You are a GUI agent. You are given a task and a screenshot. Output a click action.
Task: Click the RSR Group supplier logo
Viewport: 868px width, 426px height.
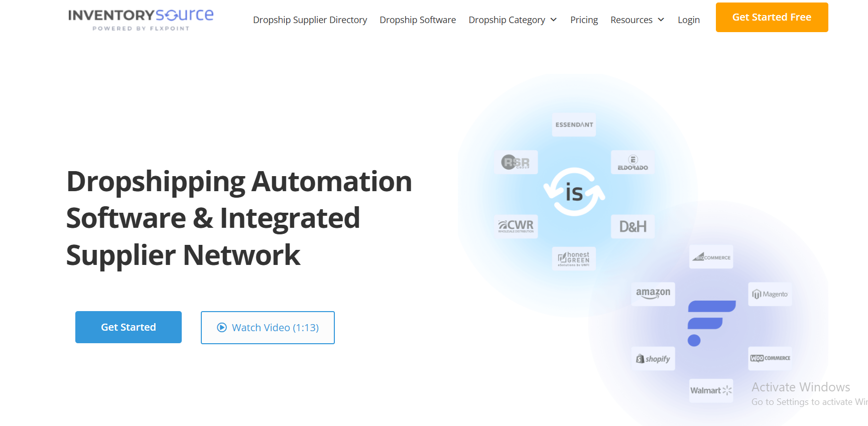tap(516, 162)
